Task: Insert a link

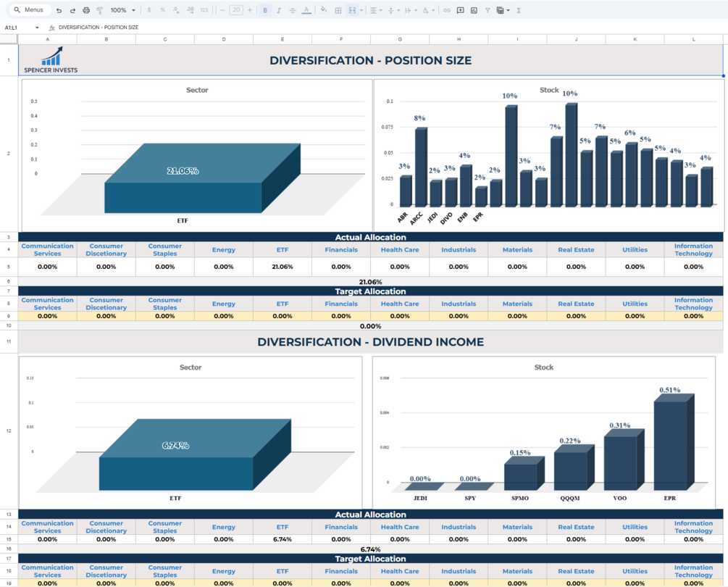Action: 447,10
